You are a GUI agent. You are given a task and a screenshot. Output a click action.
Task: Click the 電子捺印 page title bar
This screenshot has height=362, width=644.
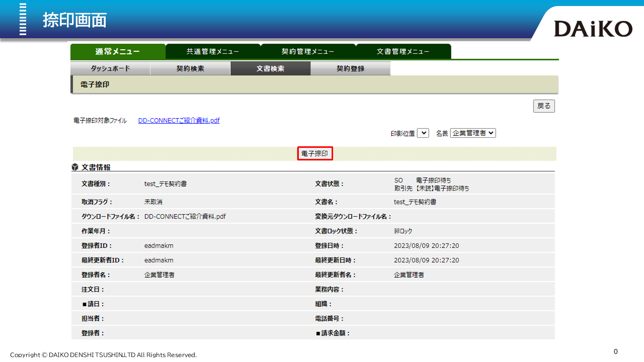[314, 84]
